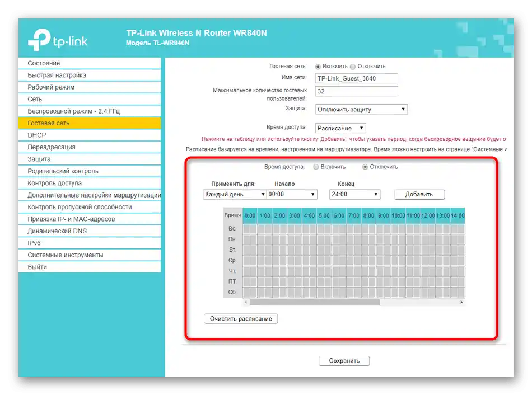Open Системные инструменты menu
The height and width of the screenshot is (395, 532).
point(89,255)
